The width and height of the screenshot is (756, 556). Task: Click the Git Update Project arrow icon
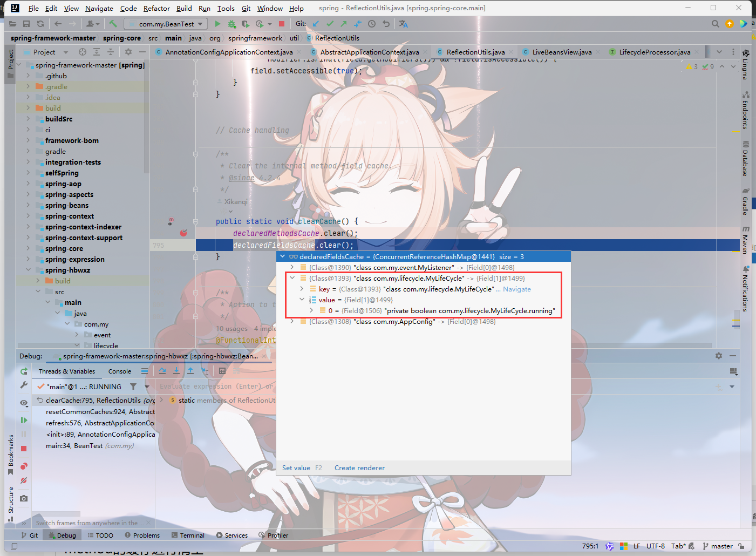[x=316, y=24]
